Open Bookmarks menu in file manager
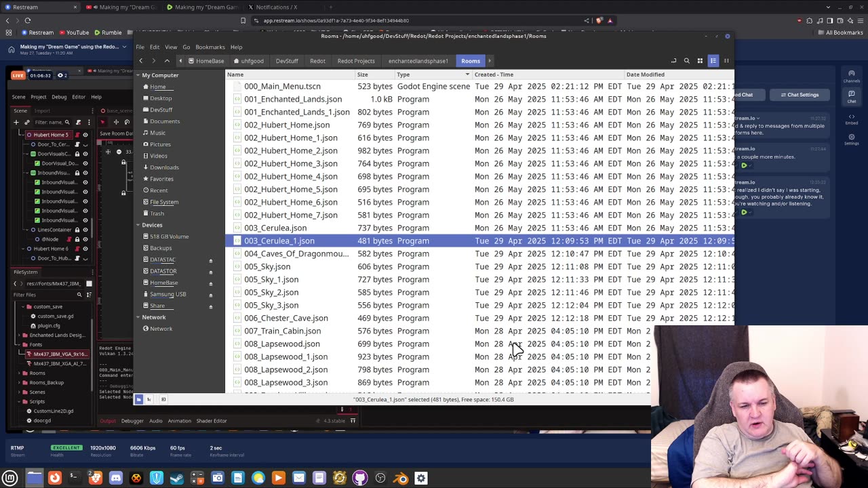The height and width of the screenshot is (488, 868). 210,47
